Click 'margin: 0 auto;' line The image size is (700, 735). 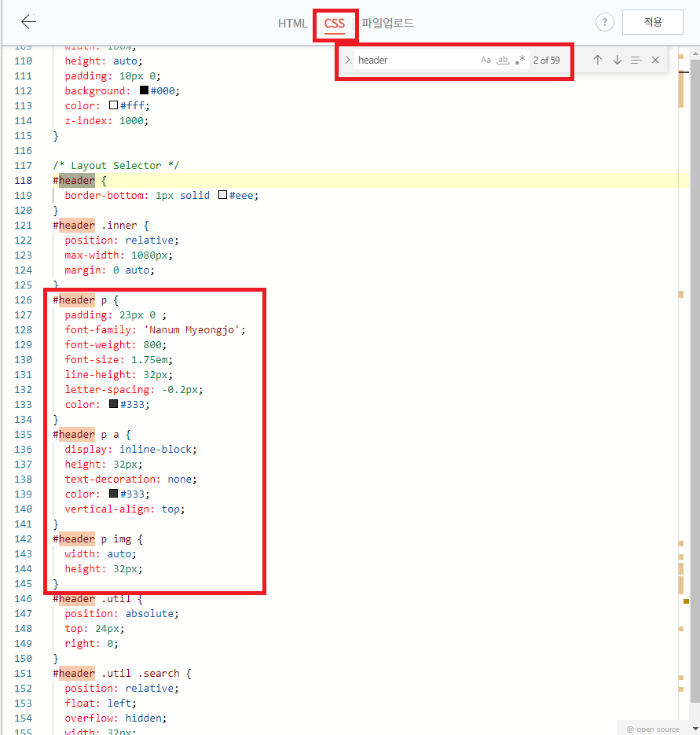click(x=110, y=270)
